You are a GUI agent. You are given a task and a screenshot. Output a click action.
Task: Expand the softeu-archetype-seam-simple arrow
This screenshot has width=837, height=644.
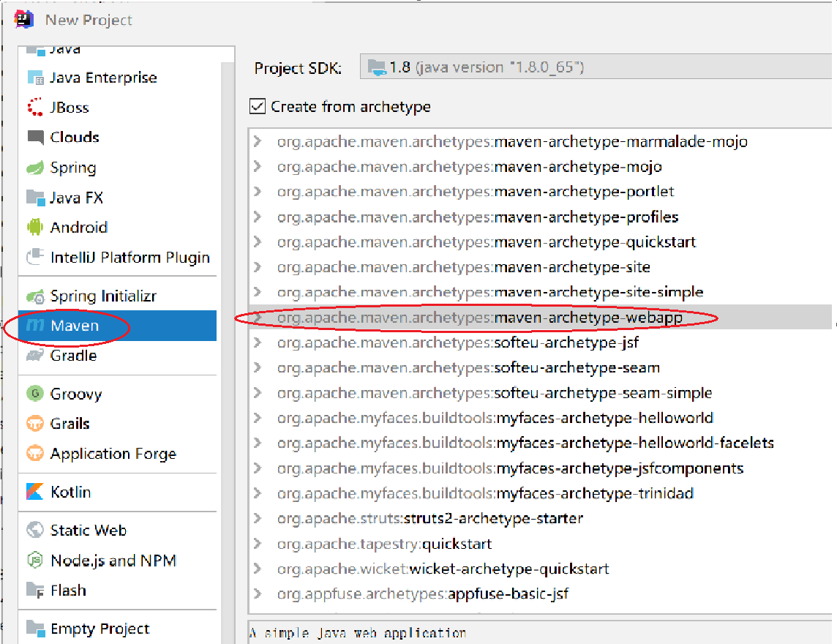tap(258, 393)
